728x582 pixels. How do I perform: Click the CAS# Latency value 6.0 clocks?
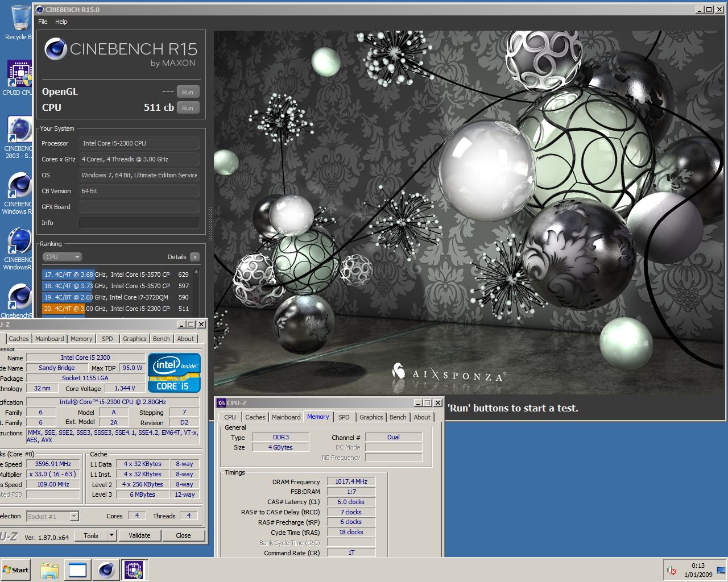tap(351, 502)
